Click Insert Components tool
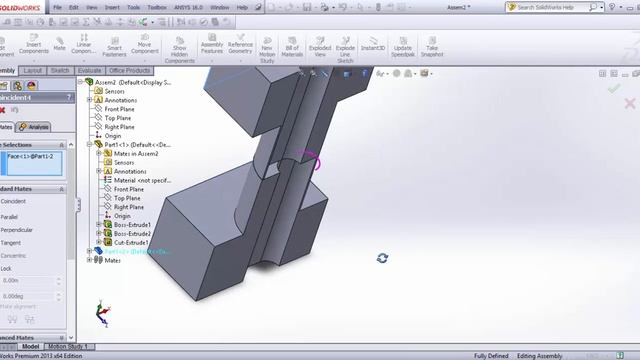Viewport: 640px width, 360px height. pos(33,44)
